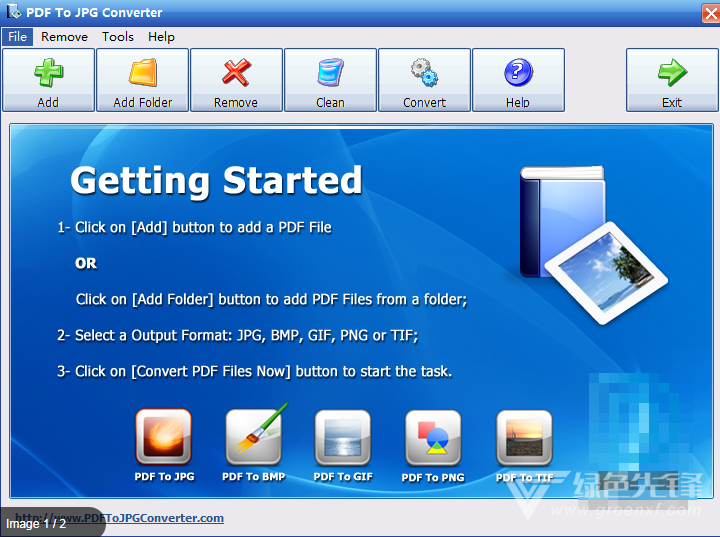Open the File menu
The height and width of the screenshot is (537, 720).
coord(17,37)
